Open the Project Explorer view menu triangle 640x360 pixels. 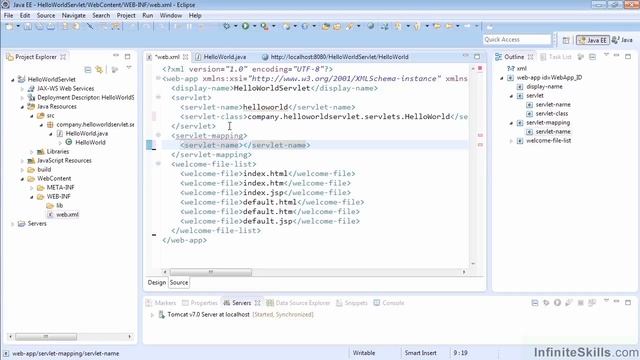coord(129,68)
